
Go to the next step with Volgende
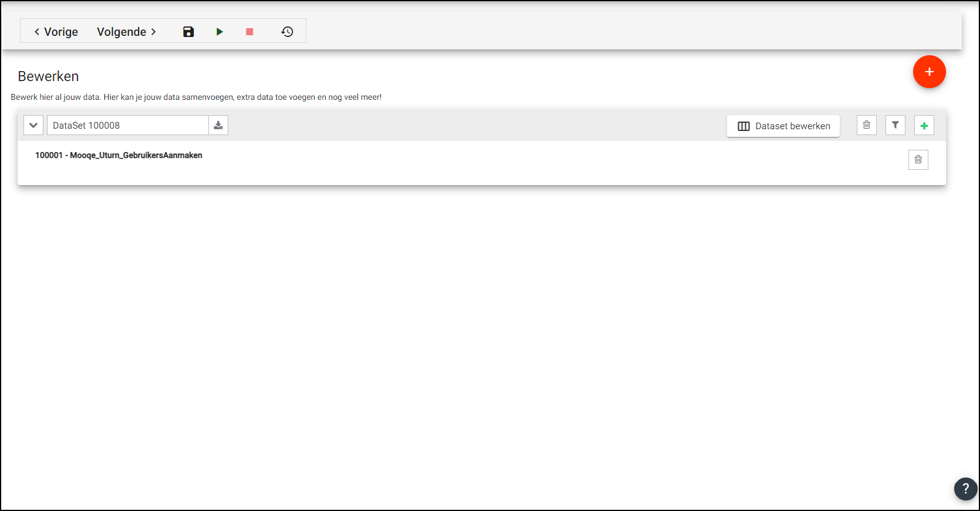coord(126,32)
